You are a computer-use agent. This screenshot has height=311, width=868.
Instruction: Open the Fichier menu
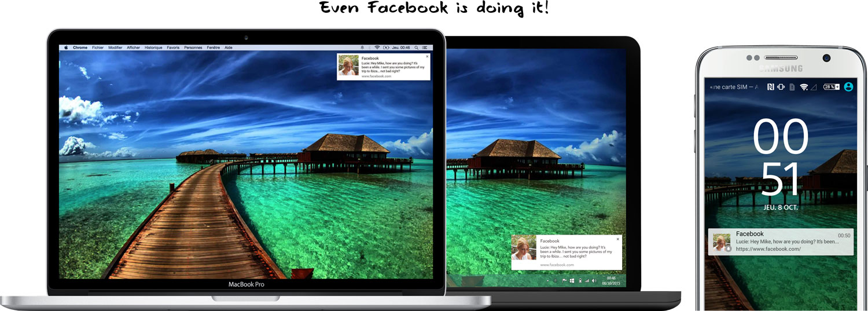point(98,47)
